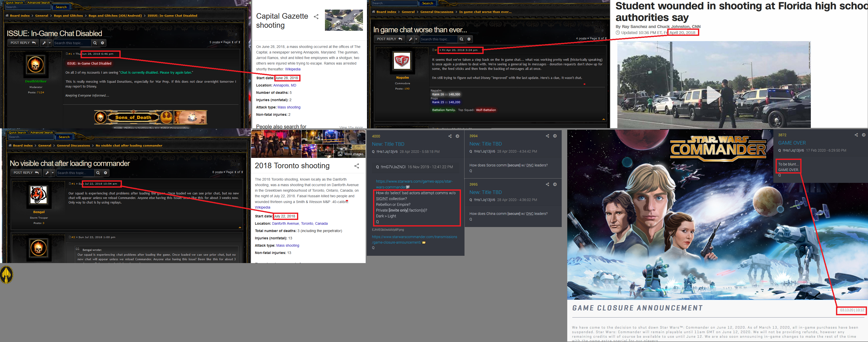Click share icon beside Capital Gazette shooting
Screen dimensions: 868x342
[x=316, y=17]
